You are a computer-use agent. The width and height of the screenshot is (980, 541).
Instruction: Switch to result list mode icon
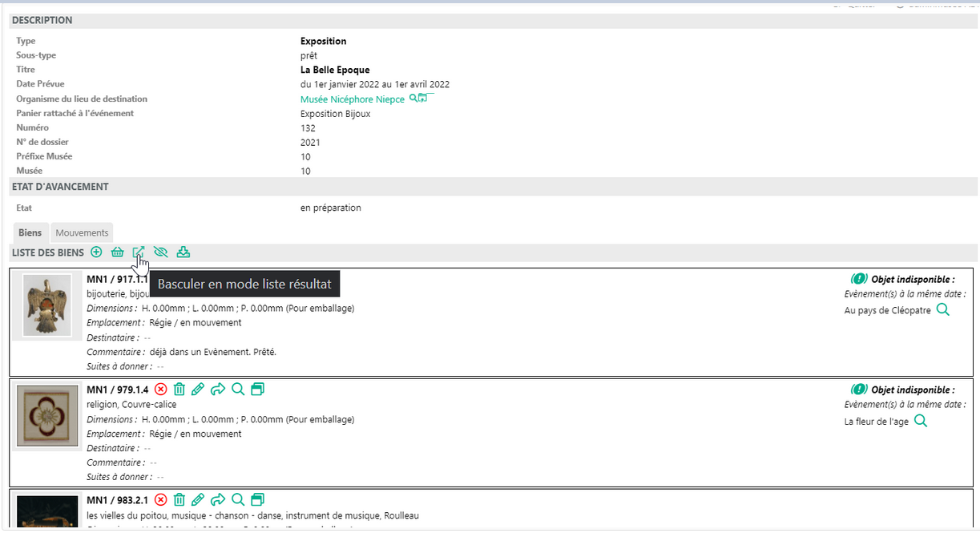point(139,252)
